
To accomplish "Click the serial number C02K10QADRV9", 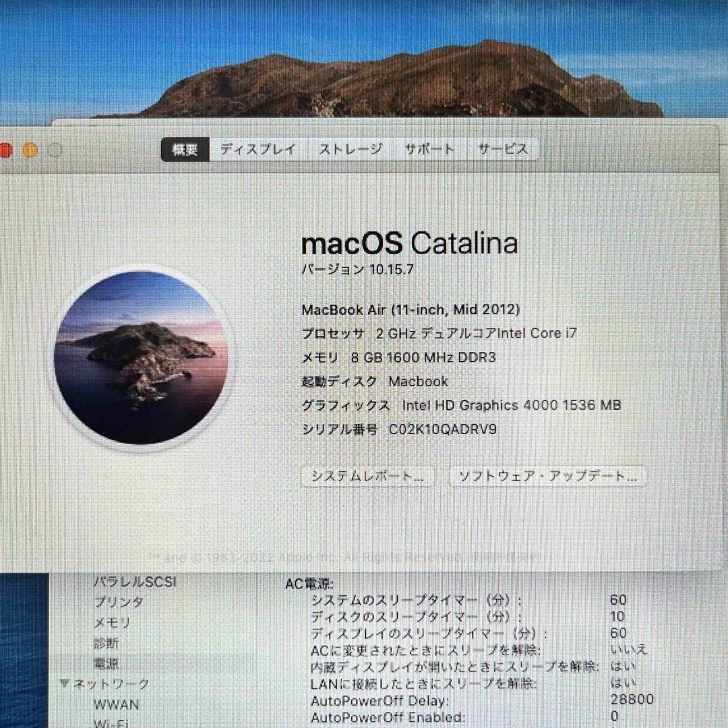I will click(442, 429).
